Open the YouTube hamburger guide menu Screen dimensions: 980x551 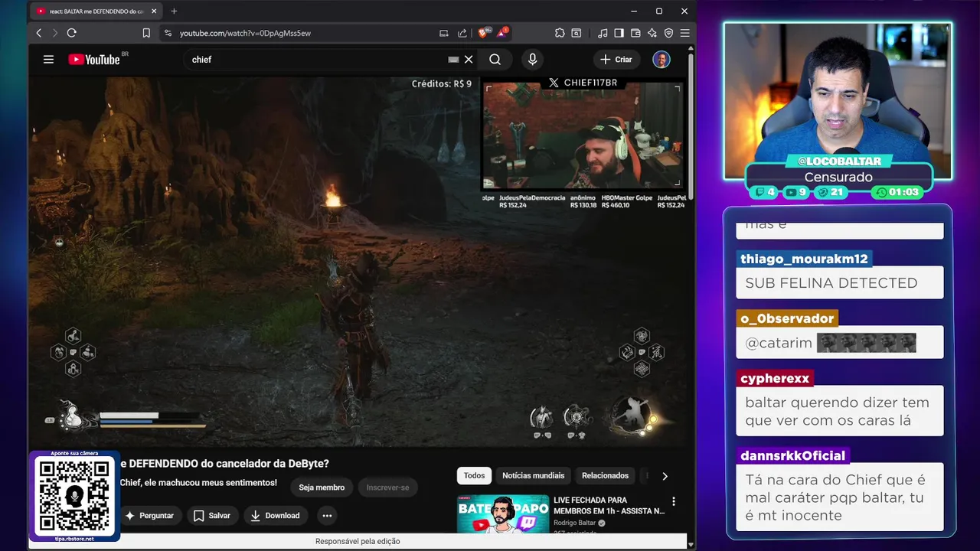[x=48, y=60]
